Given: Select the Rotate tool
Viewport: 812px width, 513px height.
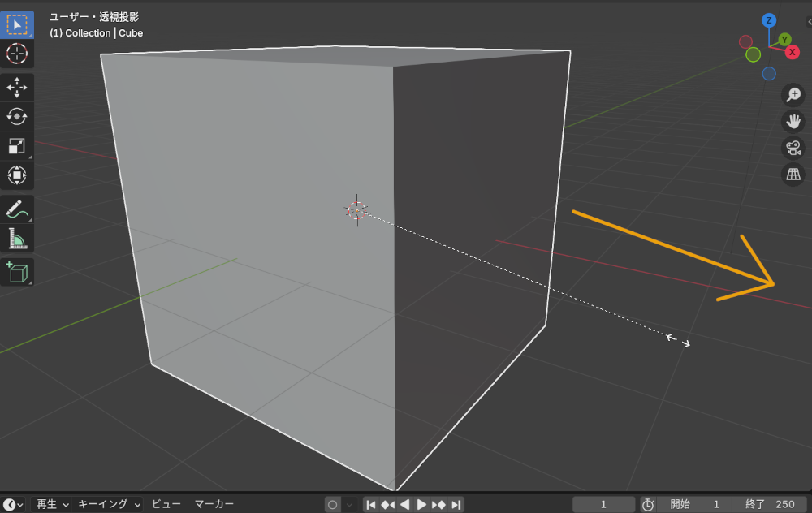Looking at the screenshot, I should click(16, 116).
